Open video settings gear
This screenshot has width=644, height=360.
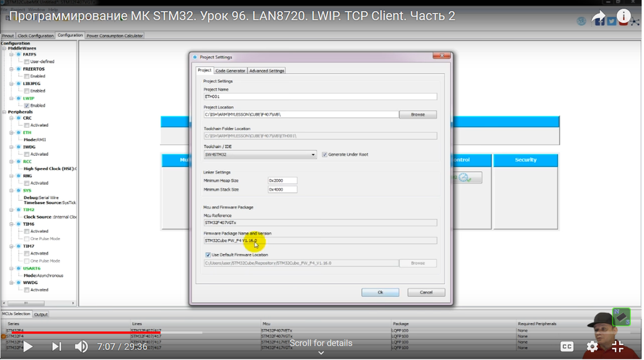pos(592,347)
